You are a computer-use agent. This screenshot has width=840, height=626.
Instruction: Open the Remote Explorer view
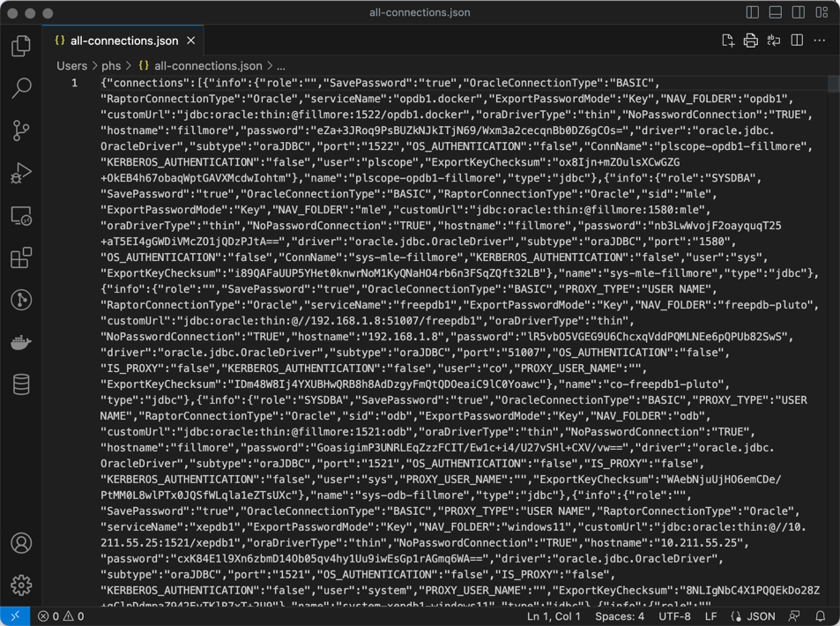21,215
